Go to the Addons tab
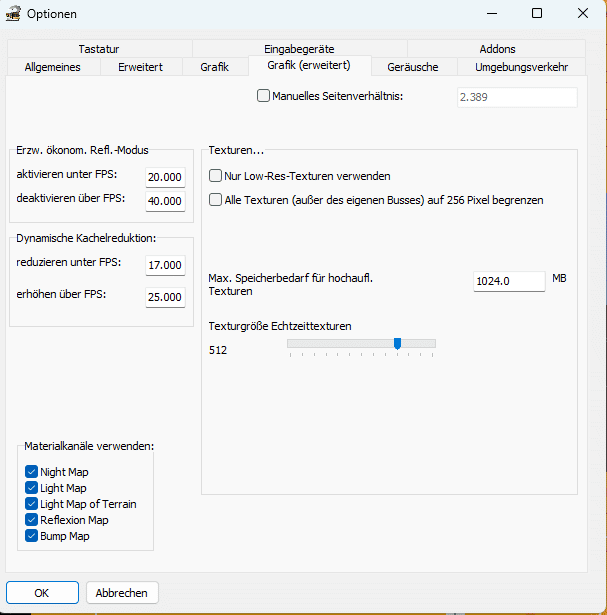 tap(497, 49)
